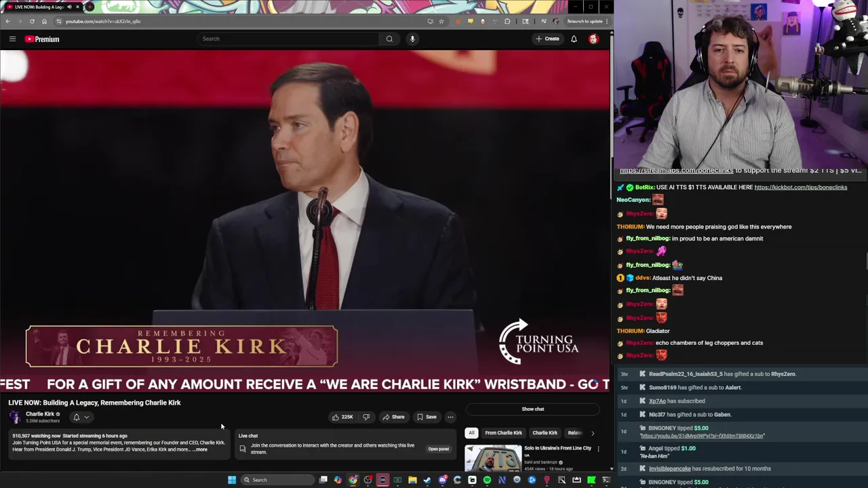This screenshot has width=868, height=488.
Task: Open the three-dot more actions menu by Save
Action: click(x=450, y=417)
